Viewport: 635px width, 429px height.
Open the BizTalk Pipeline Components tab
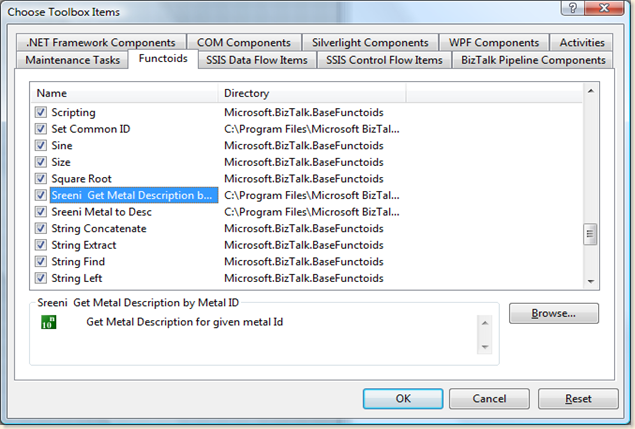(x=533, y=60)
